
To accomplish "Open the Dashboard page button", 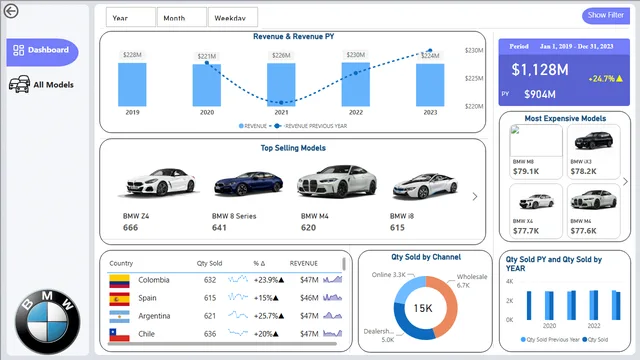I will [42, 52].
